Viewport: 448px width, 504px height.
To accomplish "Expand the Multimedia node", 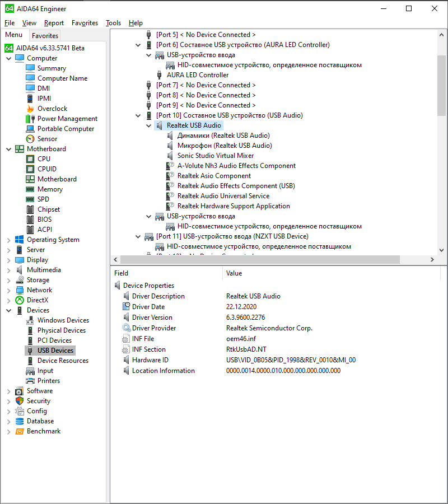I will (x=8, y=270).
